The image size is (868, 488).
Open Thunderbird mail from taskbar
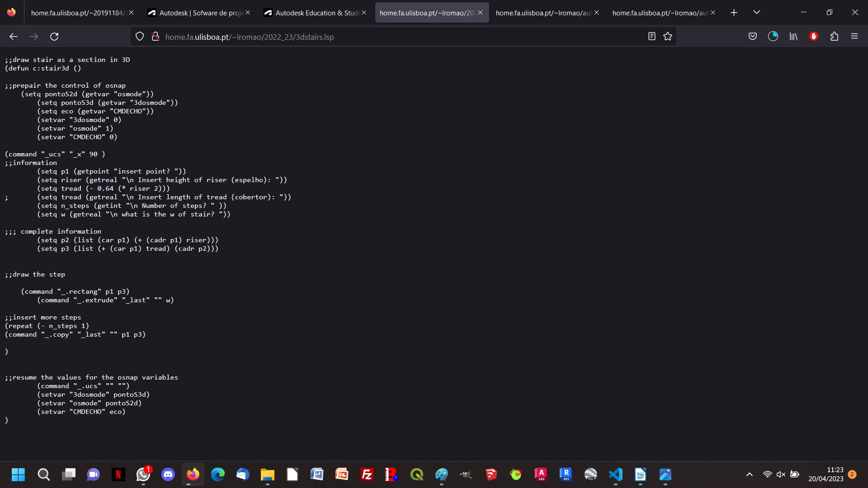point(243,474)
